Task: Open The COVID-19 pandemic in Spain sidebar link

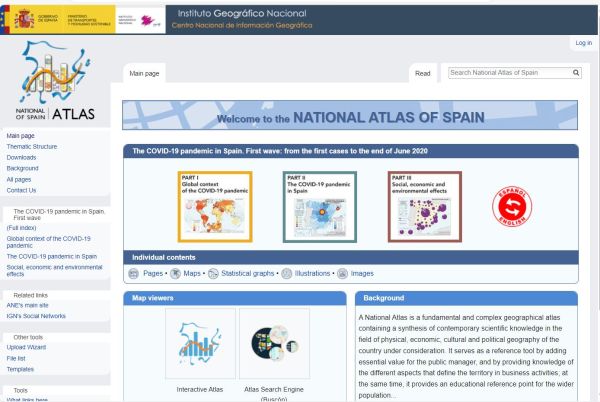Action: click(x=52, y=257)
